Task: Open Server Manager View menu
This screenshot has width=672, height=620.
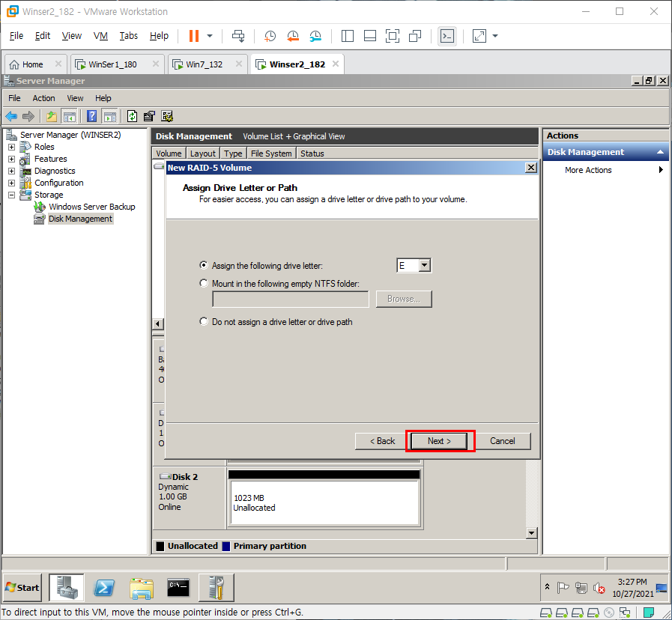Action: (75, 98)
